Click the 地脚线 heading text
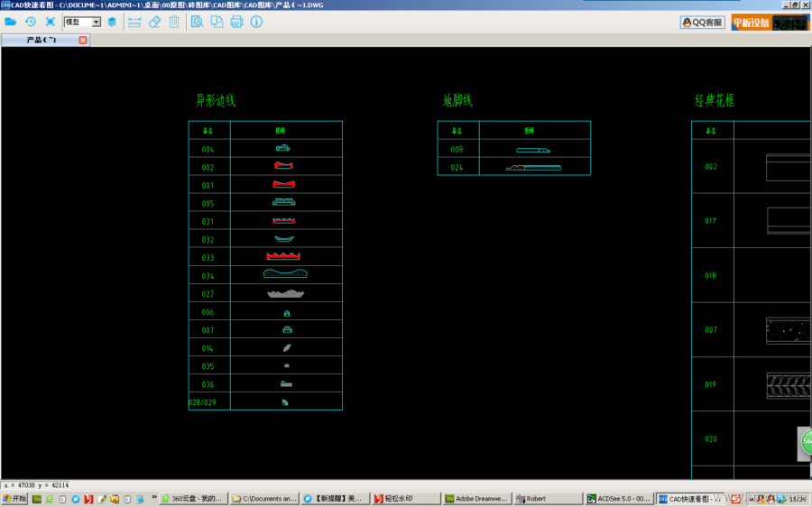Screen dimensions: 812x507 pyautogui.click(x=457, y=100)
